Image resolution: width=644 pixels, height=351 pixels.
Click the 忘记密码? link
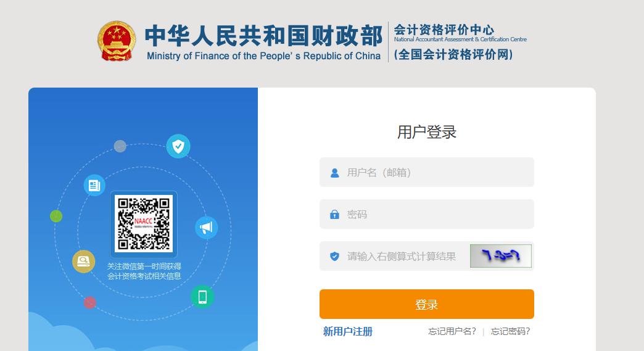pyautogui.click(x=510, y=332)
